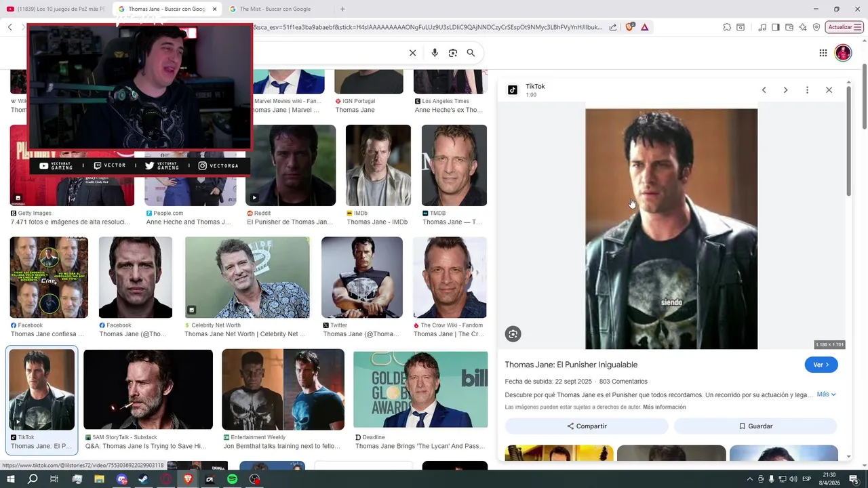
Task: Open the volume speaker tray icon
Action: tap(793, 479)
